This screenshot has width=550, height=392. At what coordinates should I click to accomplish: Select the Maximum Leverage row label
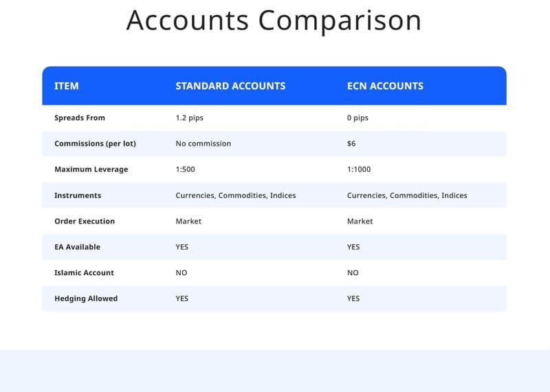91,169
